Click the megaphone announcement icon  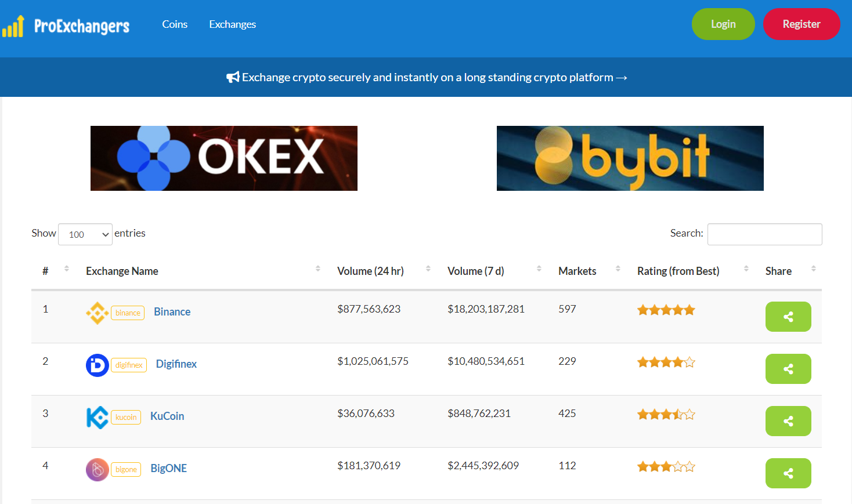[233, 77]
